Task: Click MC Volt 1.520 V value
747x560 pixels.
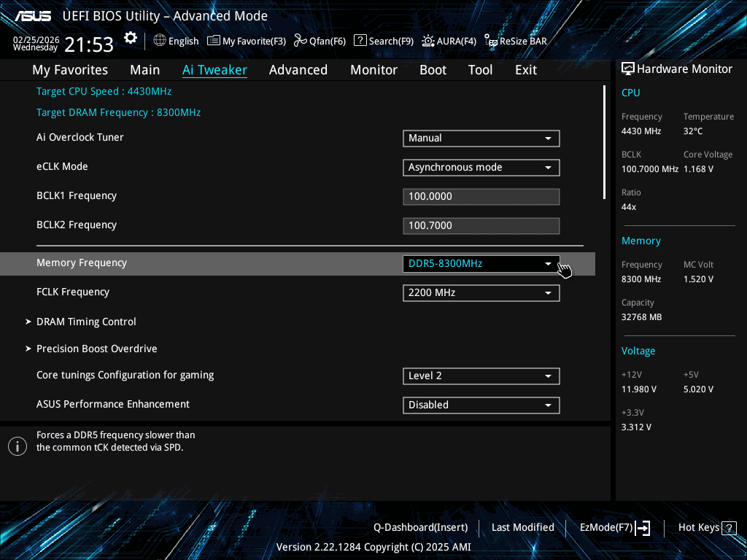Action: coord(698,279)
